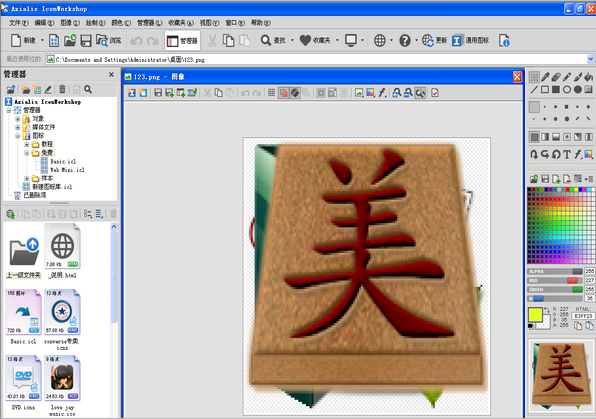The width and height of the screenshot is (596, 419).
Task: Select Web Mini.icl in the tree
Action: [67, 170]
